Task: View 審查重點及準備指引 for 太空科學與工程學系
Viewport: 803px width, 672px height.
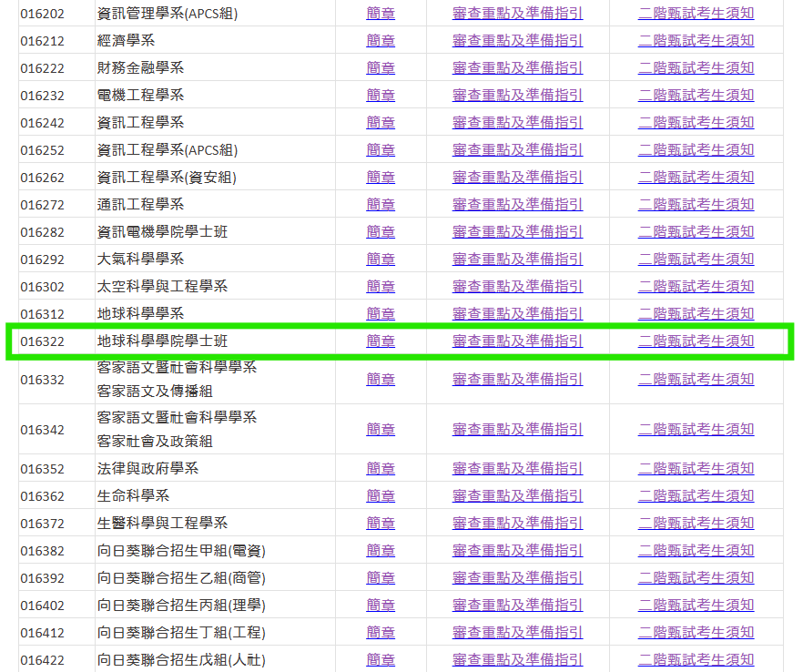Action: pos(517,287)
